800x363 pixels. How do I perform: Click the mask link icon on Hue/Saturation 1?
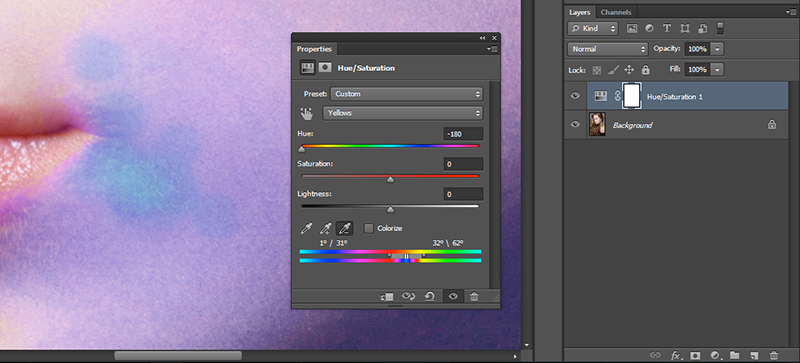tap(617, 96)
